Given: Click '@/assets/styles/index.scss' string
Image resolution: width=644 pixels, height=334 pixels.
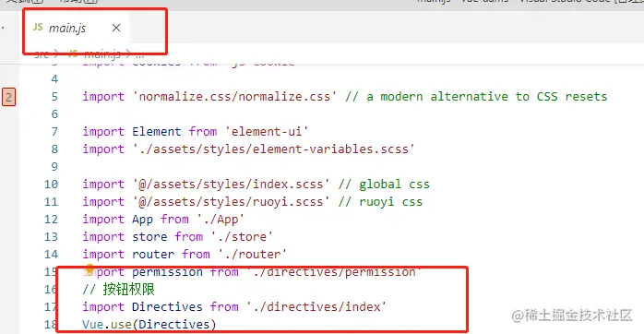Looking at the screenshot, I should [231, 184].
